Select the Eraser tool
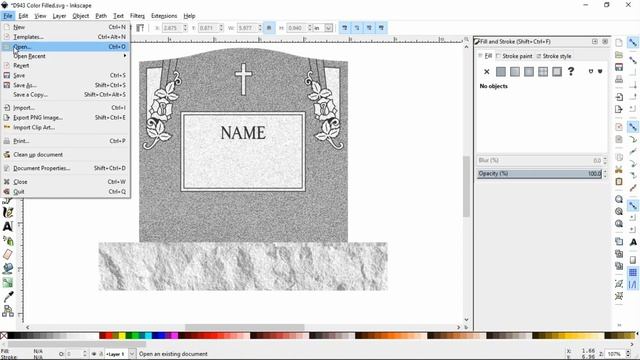640x360 pixels. tap(8, 254)
